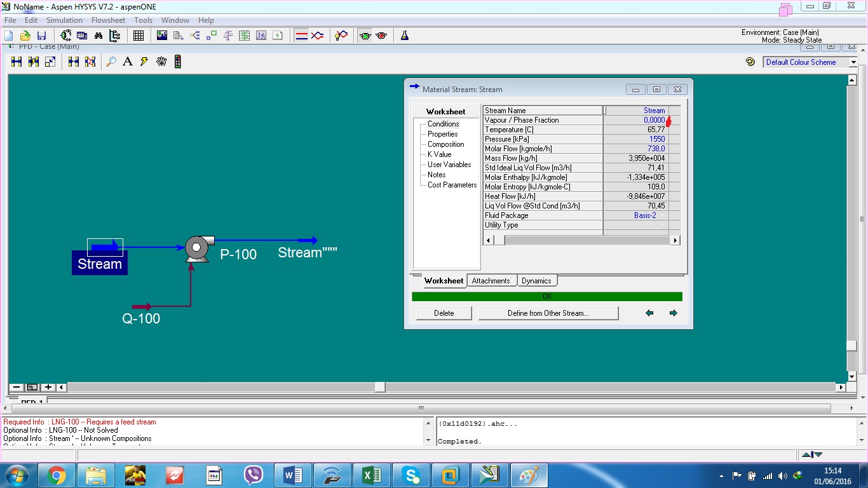Switch to the Attachments tab
Viewport: 868px width, 488px height.
(491, 281)
